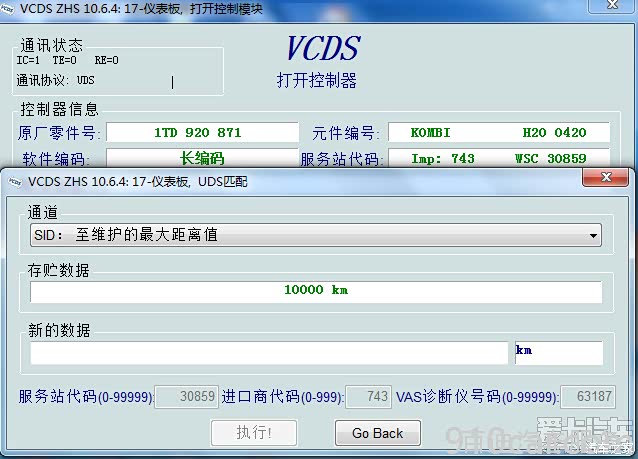This screenshot has height=459, width=638.
Task: Click the km unit field
Action: [x=559, y=353]
